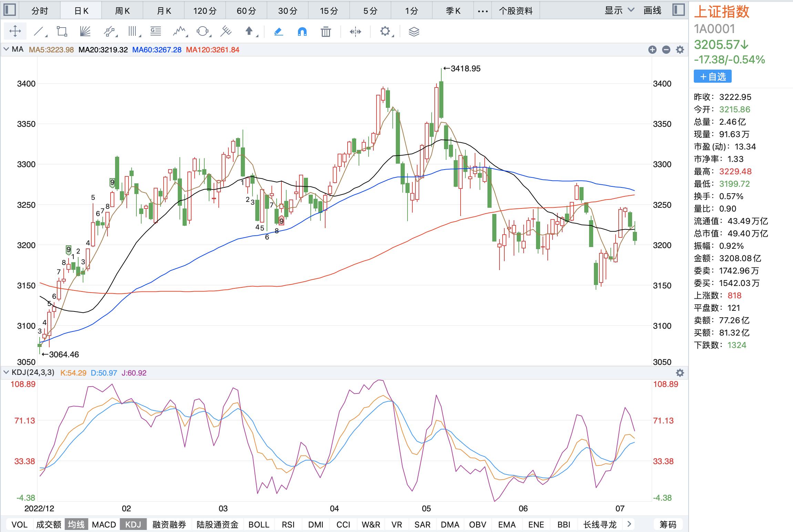Viewport: 793px width, 532px height.
Task: Click the up arrow marker tool
Action: 249,32
